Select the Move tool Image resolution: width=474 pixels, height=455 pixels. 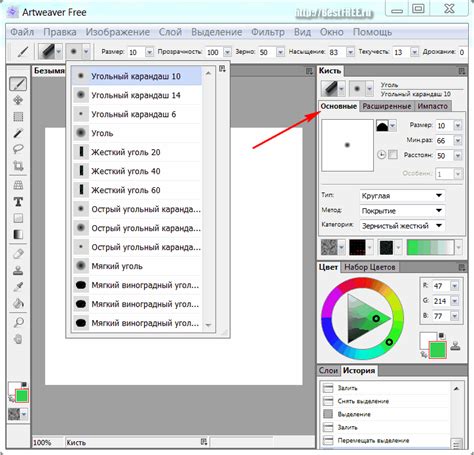coord(18,100)
